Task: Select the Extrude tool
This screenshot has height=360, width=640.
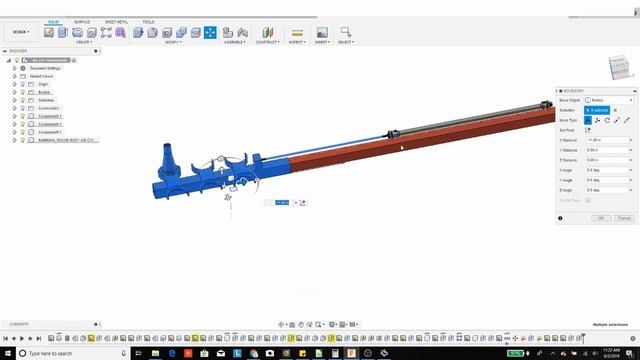Action: [62, 32]
